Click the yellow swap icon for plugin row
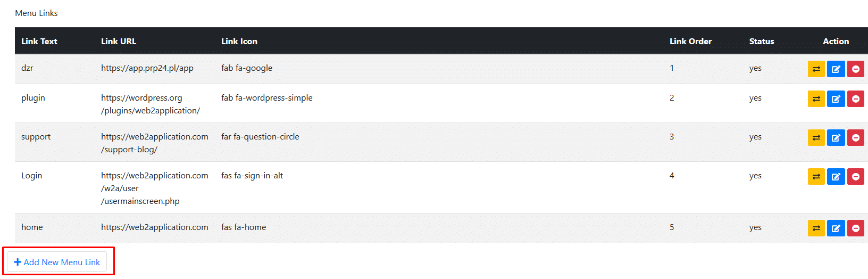Image resolution: width=868 pixels, height=279 pixels. pos(816,99)
